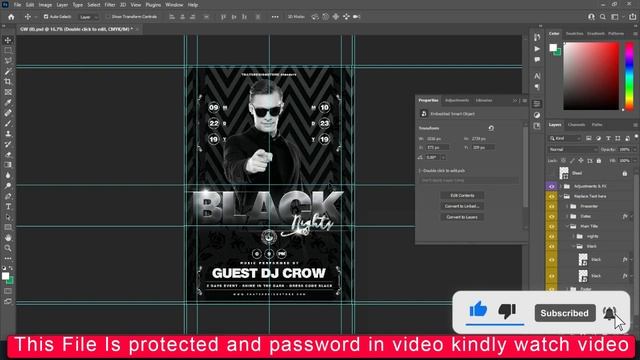Click the rainbow hue slider in Color panel

629,76
